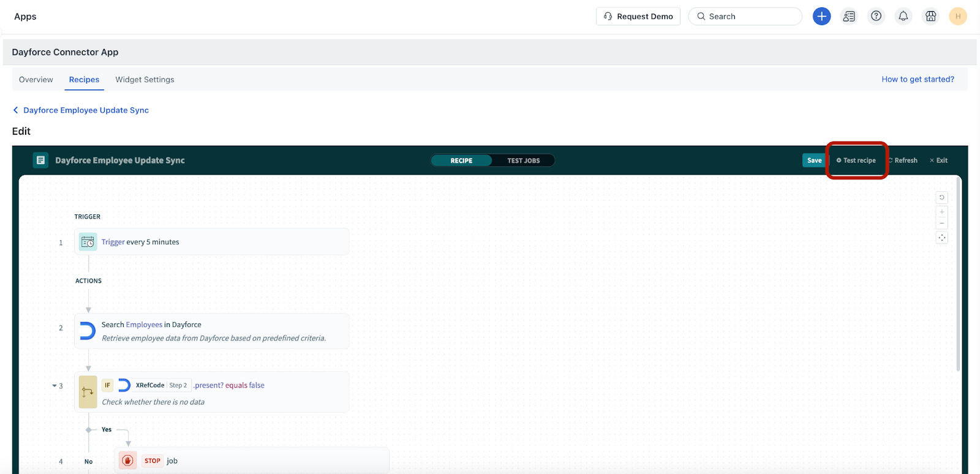
Task: Open the contacts list icon in header
Action: coord(849,17)
